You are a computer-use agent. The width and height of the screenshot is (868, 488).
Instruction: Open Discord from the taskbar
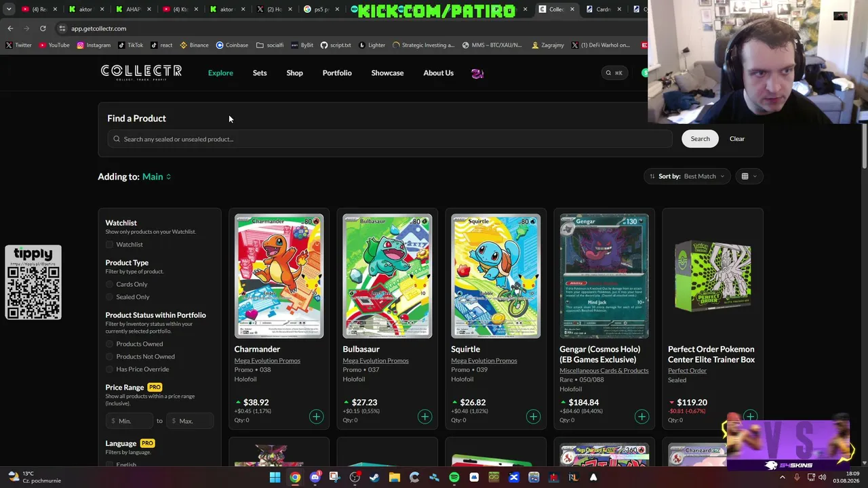(315, 477)
